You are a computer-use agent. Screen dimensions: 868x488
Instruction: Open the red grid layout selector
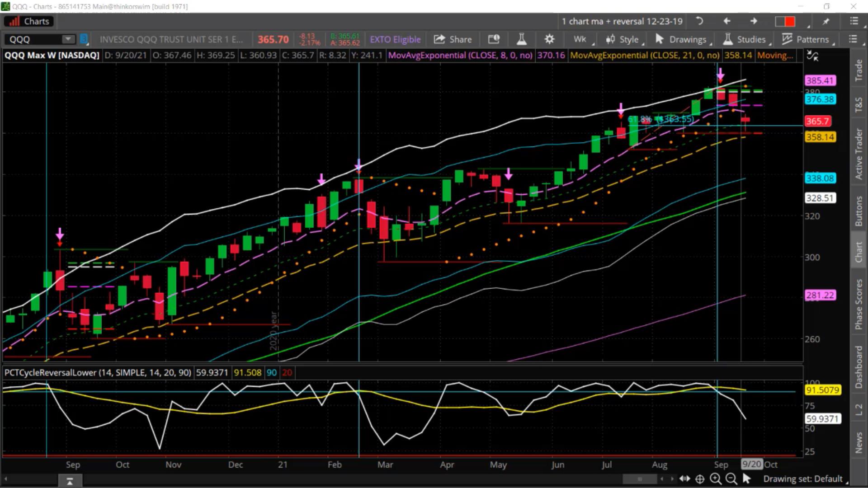click(x=785, y=21)
